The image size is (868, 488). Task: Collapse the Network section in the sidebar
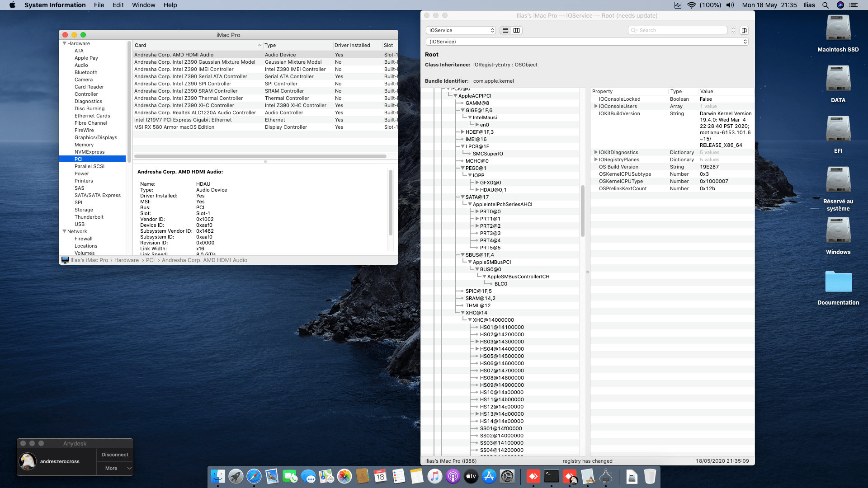64,231
